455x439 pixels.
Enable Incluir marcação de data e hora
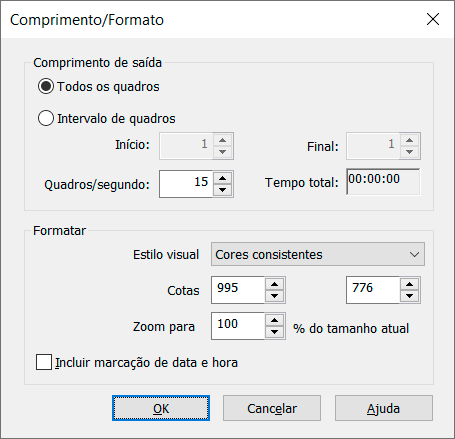44,362
